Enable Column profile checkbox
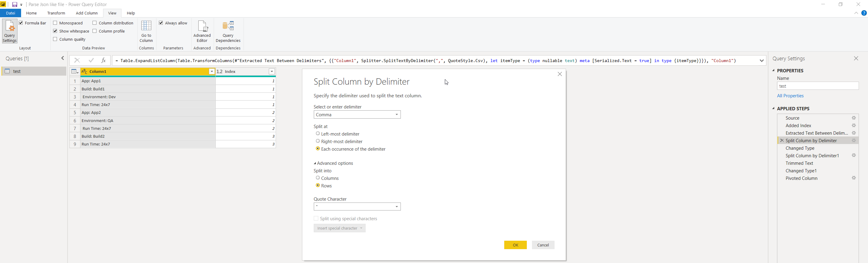The width and height of the screenshot is (868, 263). click(95, 31)
